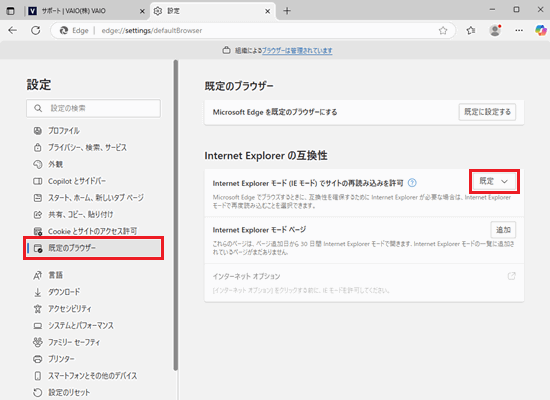
Task: Click the lock icon for プライバシー、検索、サービス
Action: coord(38,147)
